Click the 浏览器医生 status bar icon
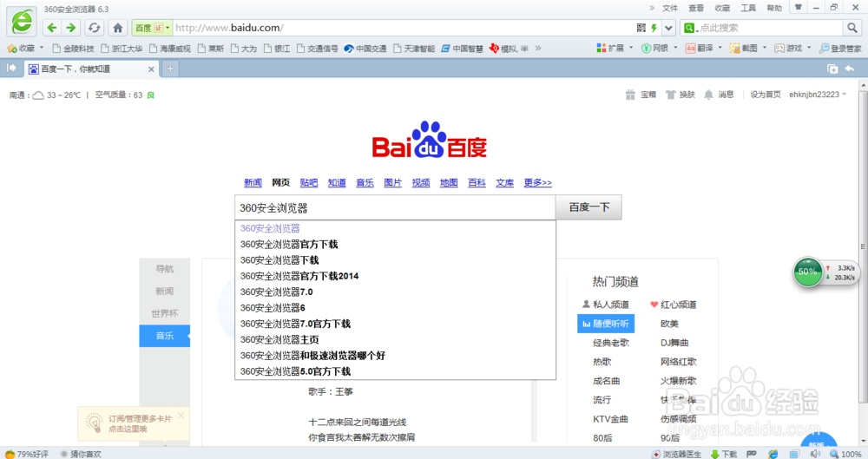 coord(676,454)
